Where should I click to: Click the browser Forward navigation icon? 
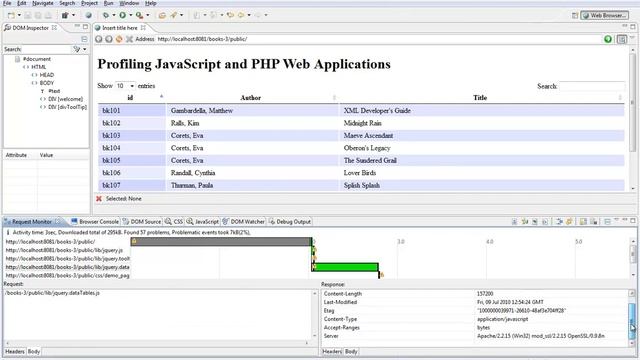[109, 39]
